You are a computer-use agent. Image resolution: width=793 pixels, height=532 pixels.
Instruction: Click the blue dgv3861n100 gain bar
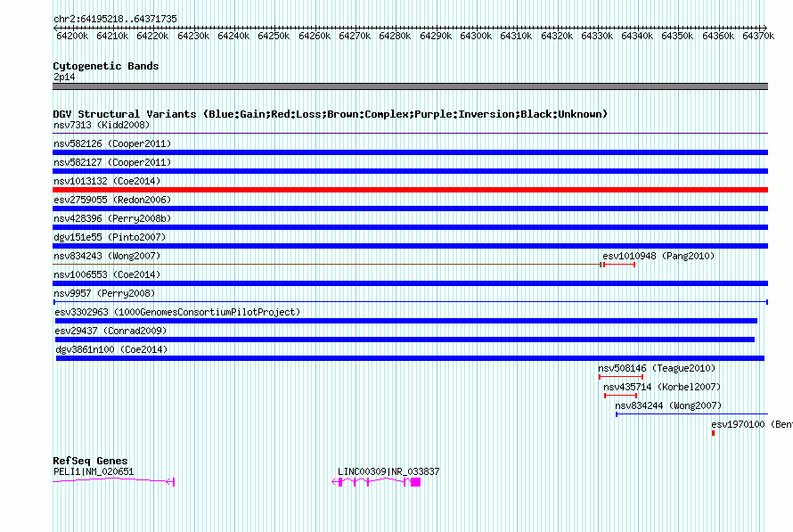coord(410,358)
